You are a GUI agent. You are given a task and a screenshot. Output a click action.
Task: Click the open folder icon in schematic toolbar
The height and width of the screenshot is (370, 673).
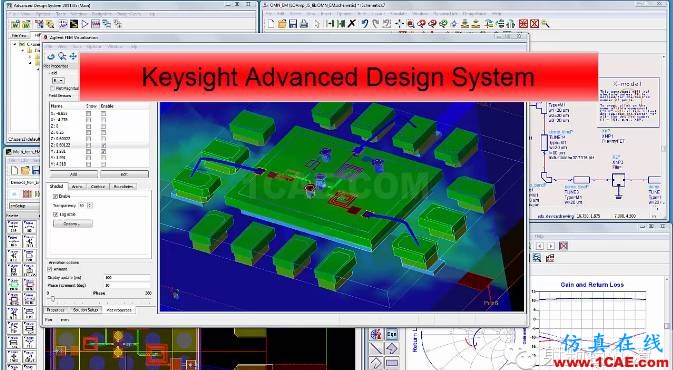click(282, 24)
